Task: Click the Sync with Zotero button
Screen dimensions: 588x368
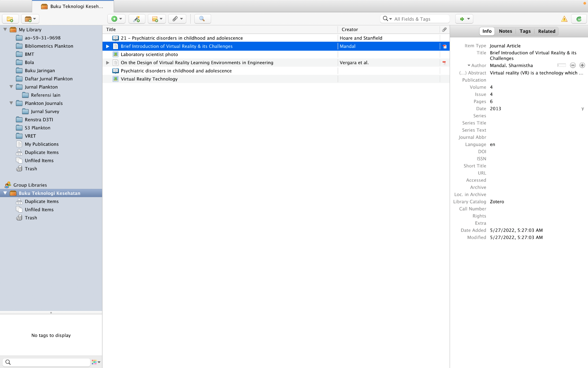Action: pyautogui.click(x=579, y=19)
